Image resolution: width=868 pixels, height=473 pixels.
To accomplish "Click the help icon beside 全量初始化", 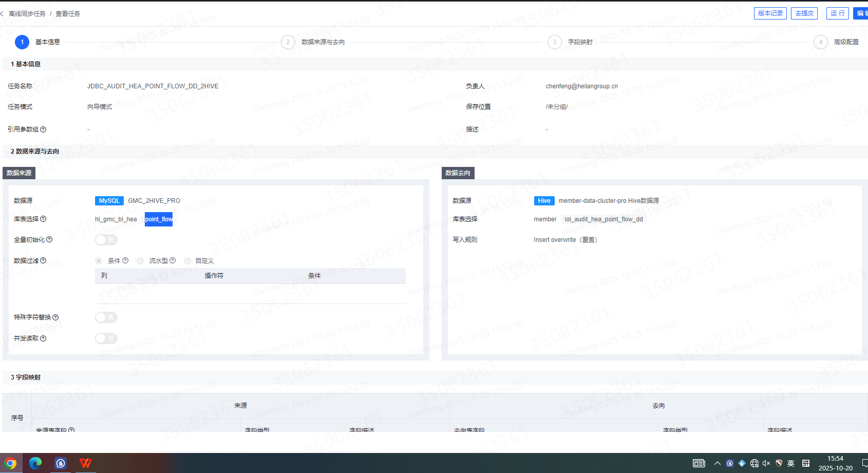I will click(x=49, y=240).
